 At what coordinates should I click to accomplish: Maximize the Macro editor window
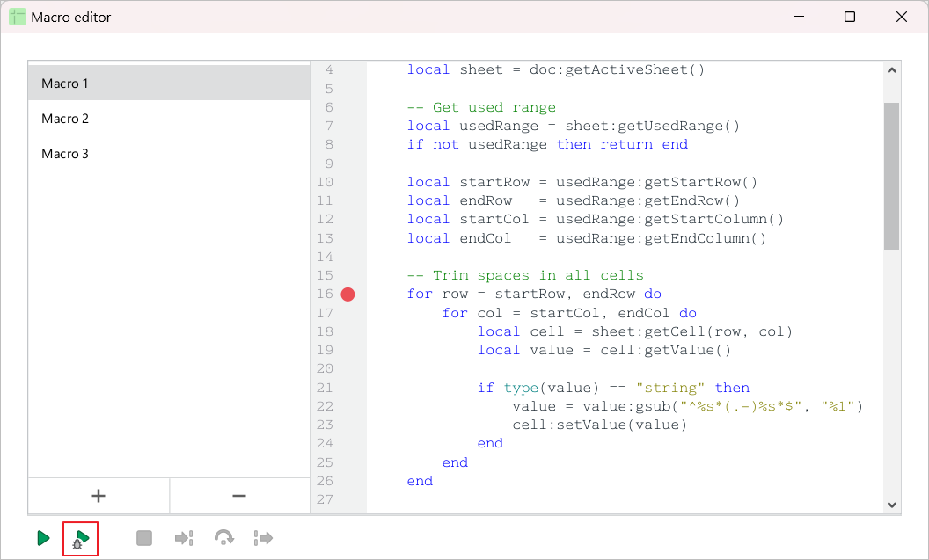pos(850,18)
